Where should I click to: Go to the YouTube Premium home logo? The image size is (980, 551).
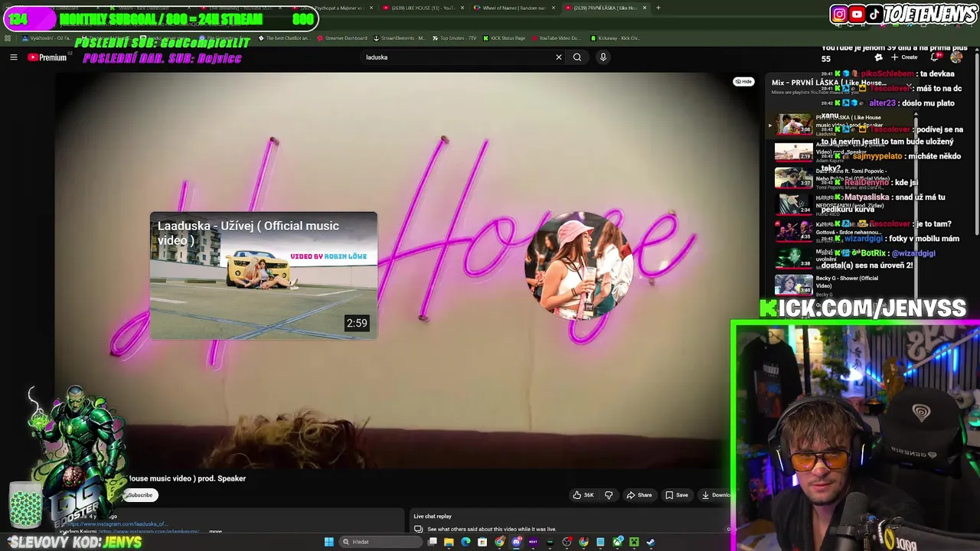47,57
